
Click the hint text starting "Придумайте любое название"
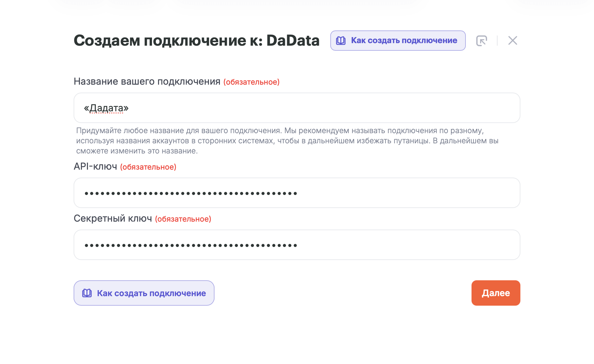tap(287, 141)
